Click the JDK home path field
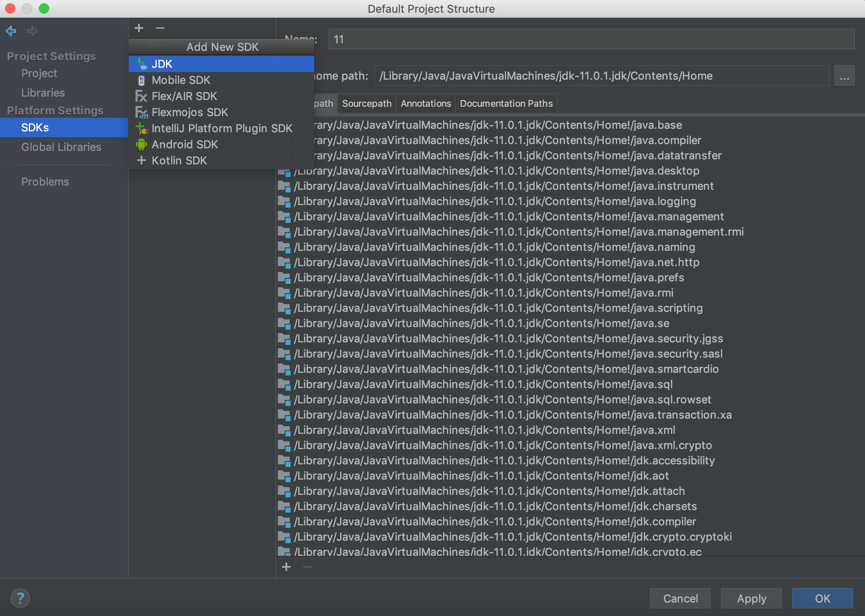Screen dimensions: 865x616 point(602,76)
